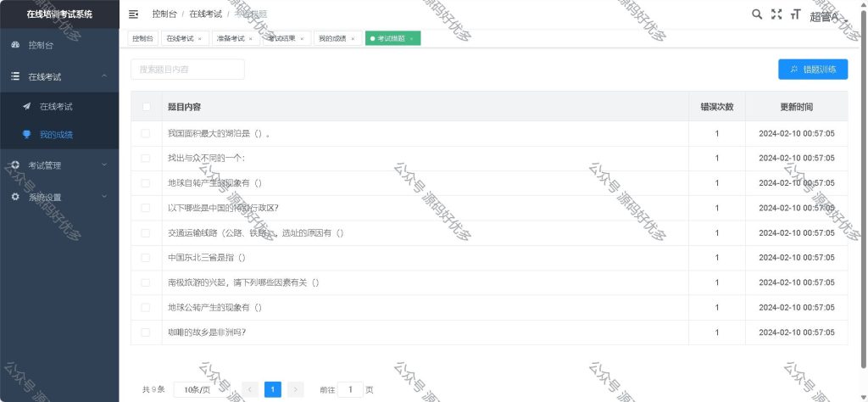Check the 南极旅游的兴起 row checkbox
This screenshot has width=868, height=402.
click(146, 283)
